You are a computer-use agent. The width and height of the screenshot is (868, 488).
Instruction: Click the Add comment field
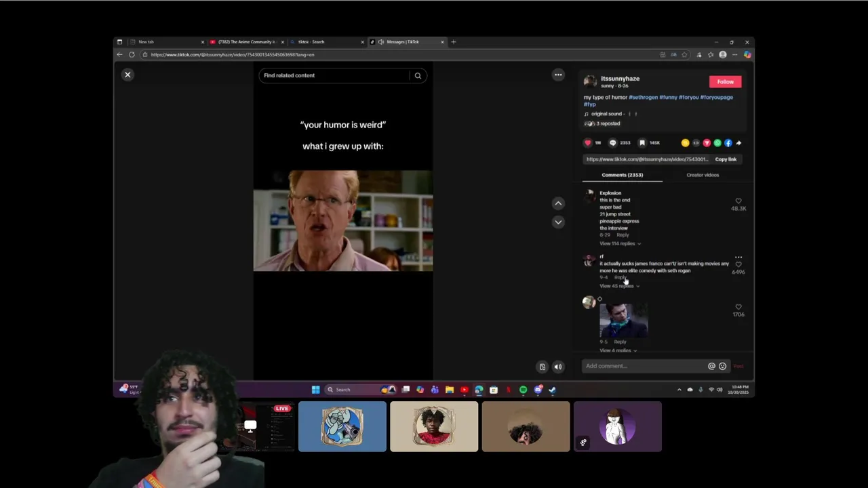(x=644, y=366)
